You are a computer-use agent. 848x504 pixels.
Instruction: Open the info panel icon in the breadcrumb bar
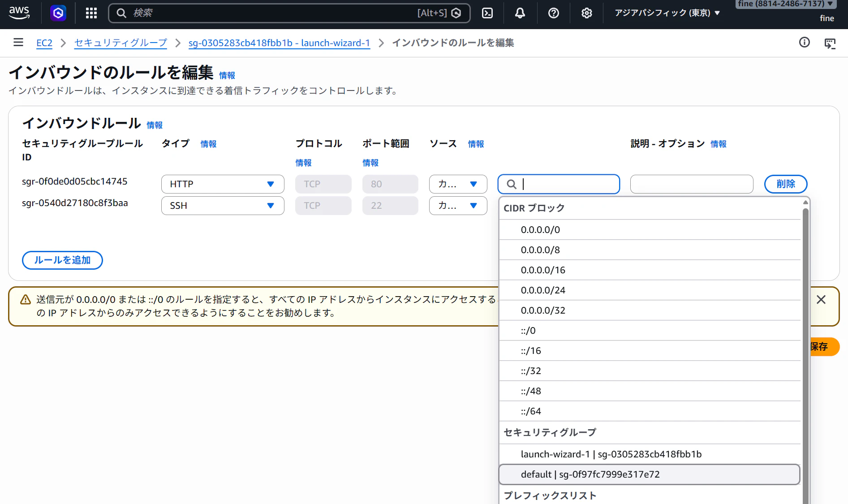point(805,42)
